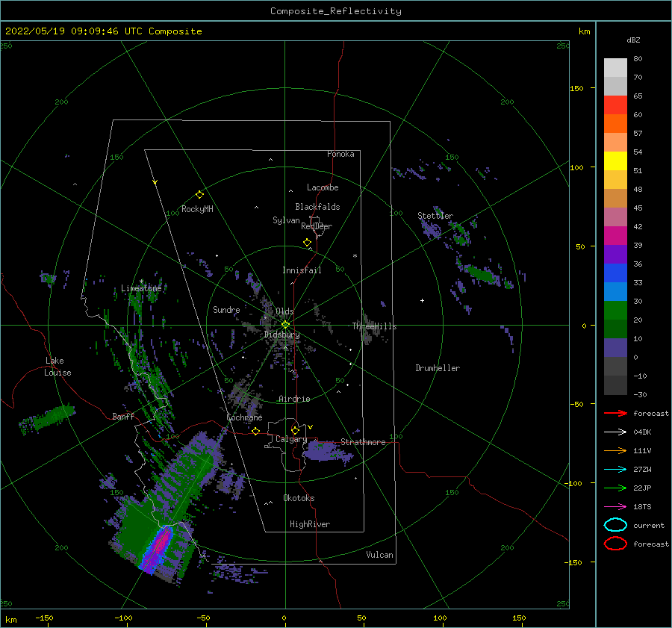The height and width of the screenshot is (628, 672).
Task: Select the 10 dBZ purple swatch
Action: [615, 348]
